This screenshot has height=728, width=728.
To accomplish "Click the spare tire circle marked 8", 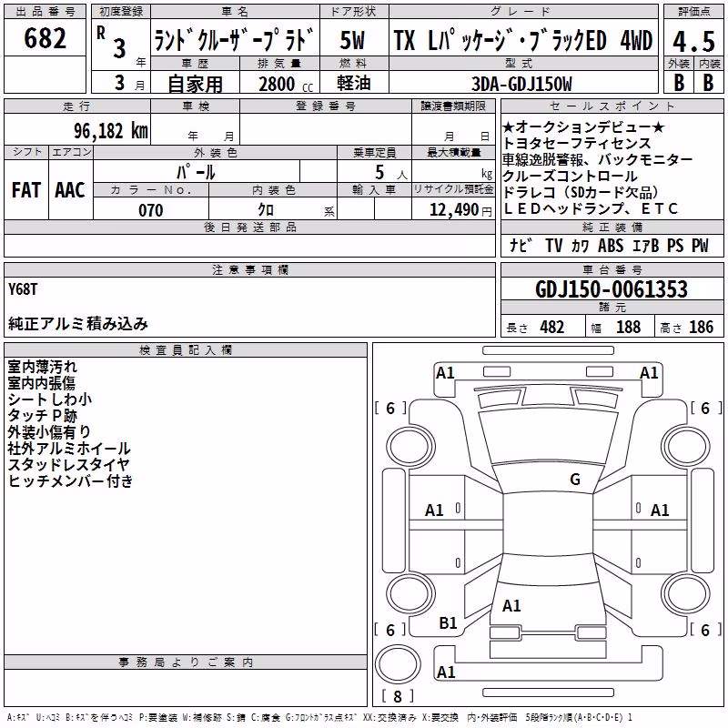I will point(398,664).
